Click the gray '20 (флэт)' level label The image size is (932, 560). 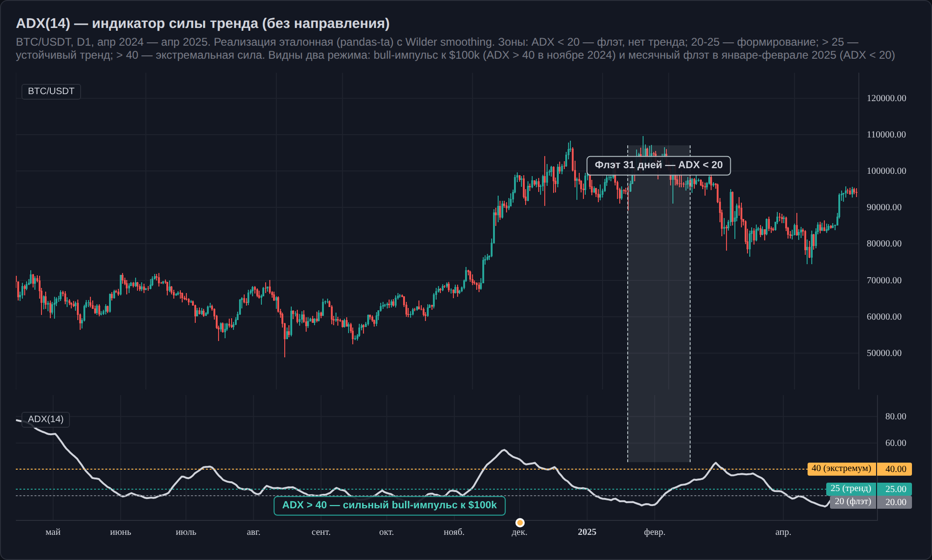853,502
